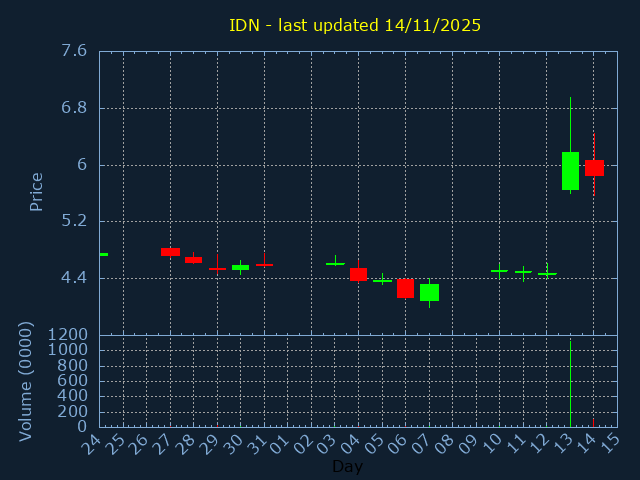Click the Price axis title
This screenshot has width=640, height=480.
click(x=37, y=192)
